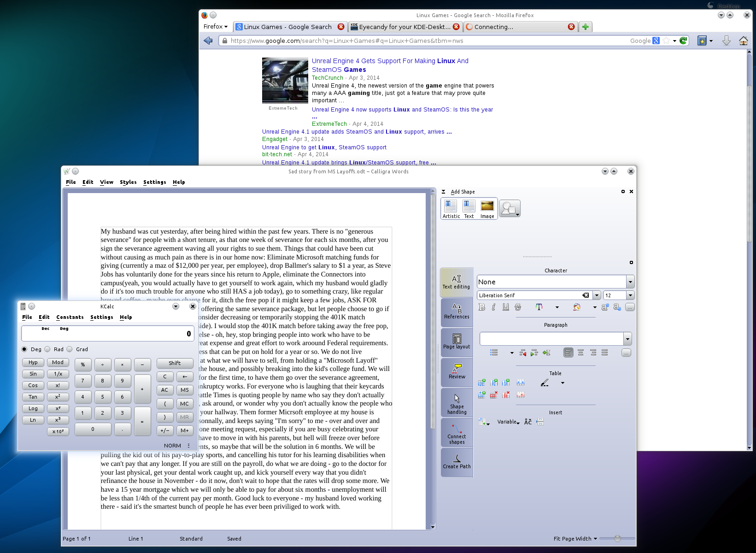Click the bullet list icon

click(494, 353)
